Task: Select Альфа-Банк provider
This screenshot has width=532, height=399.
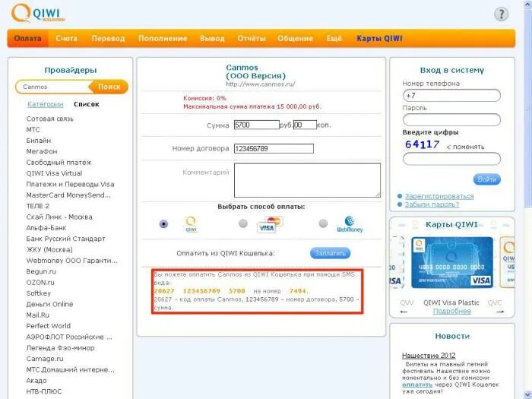Action: (x=46, y=228)
